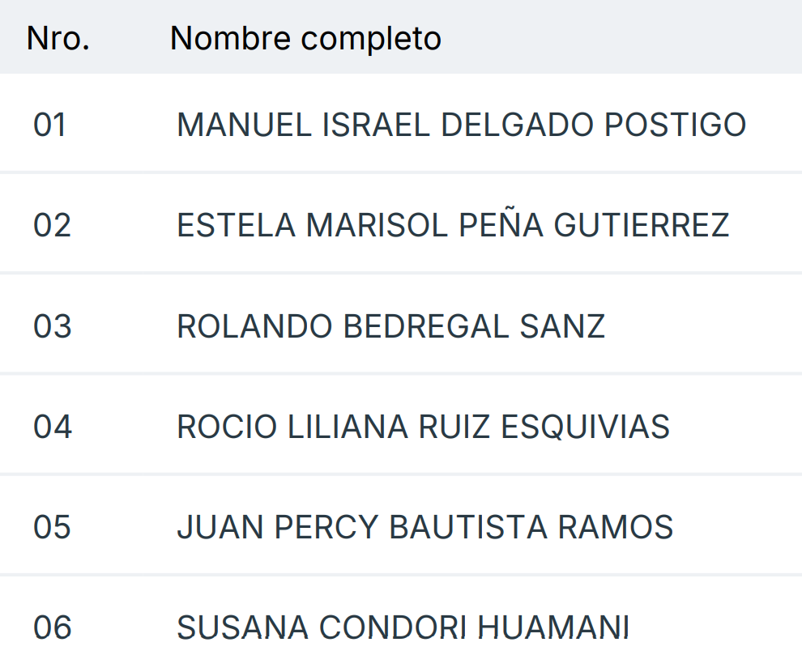
Task: Select row number 02 cell
Action: coord(52,226)
